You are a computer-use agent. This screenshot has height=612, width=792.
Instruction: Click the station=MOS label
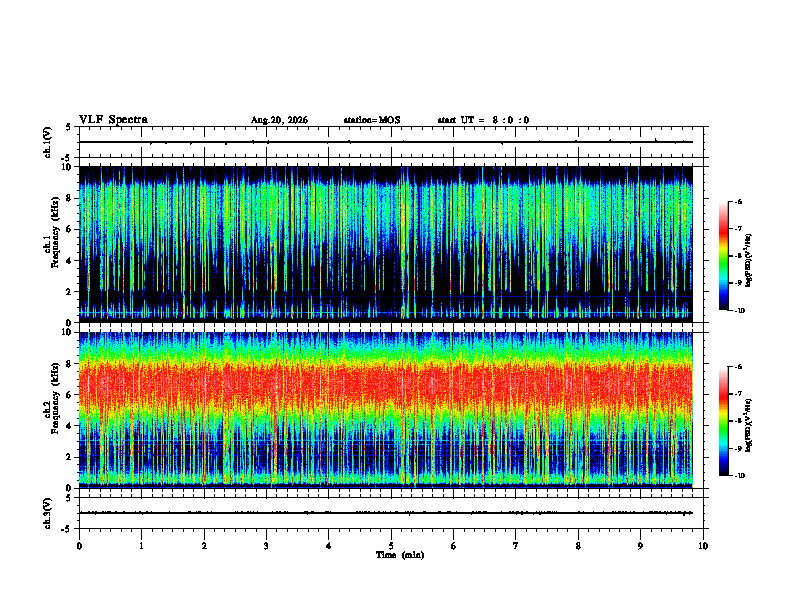(372, 120)
